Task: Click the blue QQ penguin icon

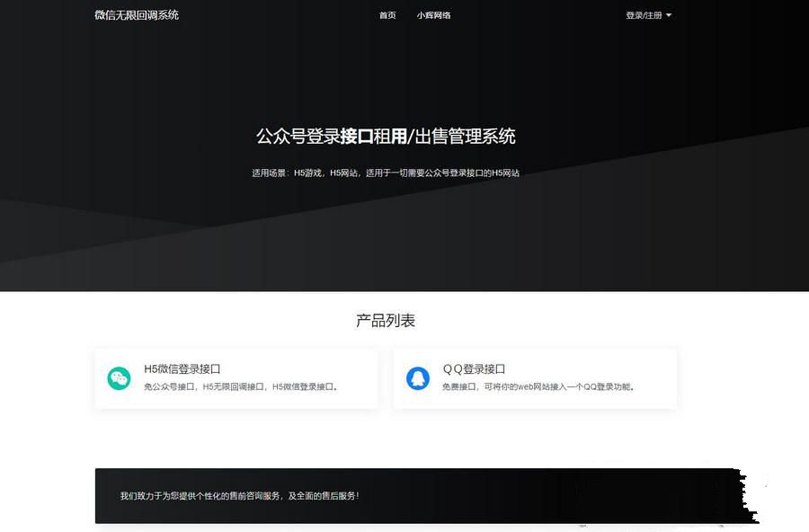Action: (417, 378)
